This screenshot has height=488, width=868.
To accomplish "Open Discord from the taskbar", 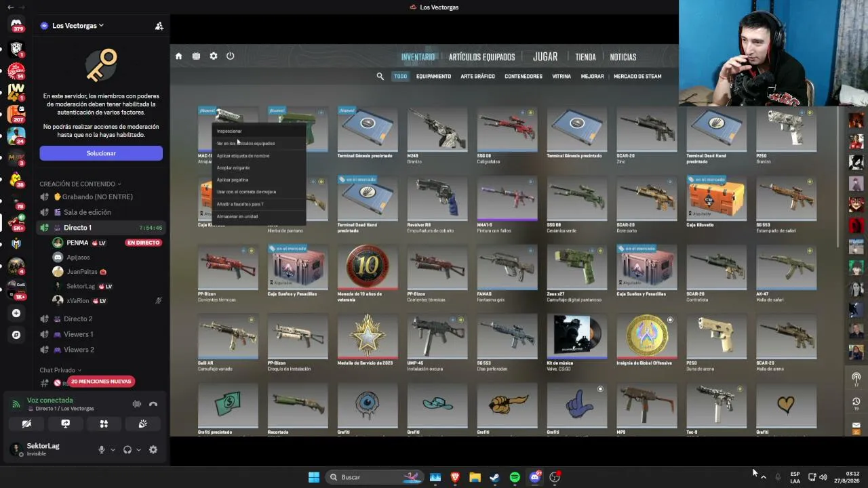I will click(535, 477).
